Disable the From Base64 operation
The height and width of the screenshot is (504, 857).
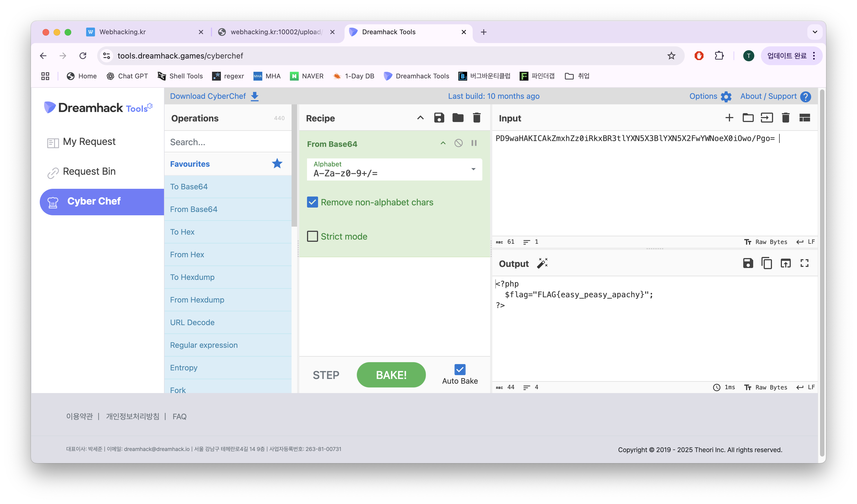pyautogui.click(x=458, y=143)
